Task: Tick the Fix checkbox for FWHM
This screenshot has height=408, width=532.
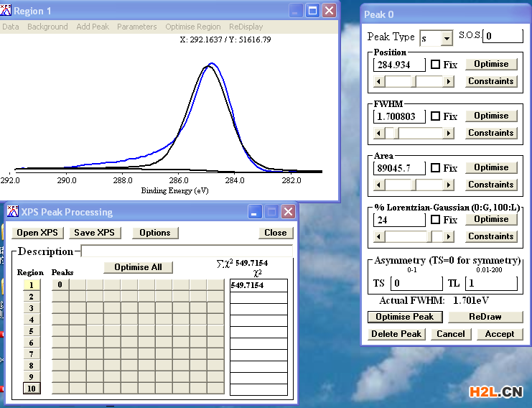Action: 435,116
